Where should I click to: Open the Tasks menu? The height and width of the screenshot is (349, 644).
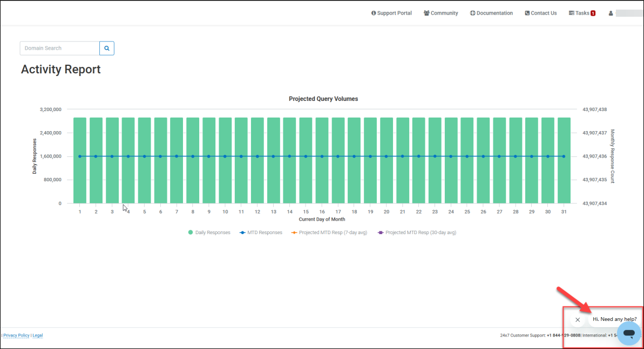(x=579, y=13)
